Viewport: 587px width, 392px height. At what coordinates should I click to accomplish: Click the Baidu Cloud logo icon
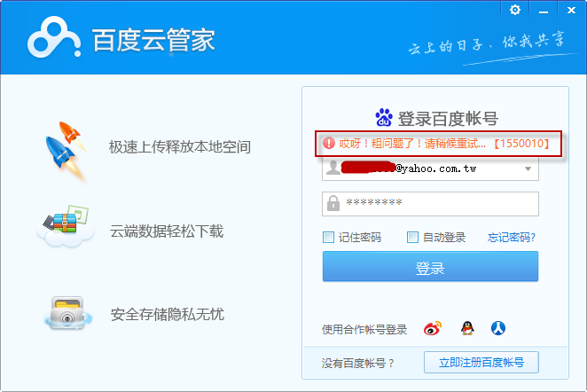click(54, 37)
